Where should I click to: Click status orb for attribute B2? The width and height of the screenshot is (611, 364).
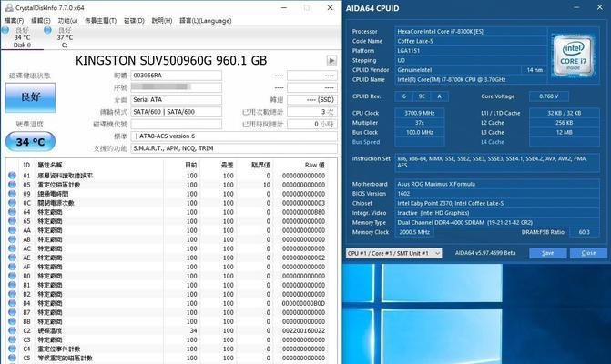[12, 294]
